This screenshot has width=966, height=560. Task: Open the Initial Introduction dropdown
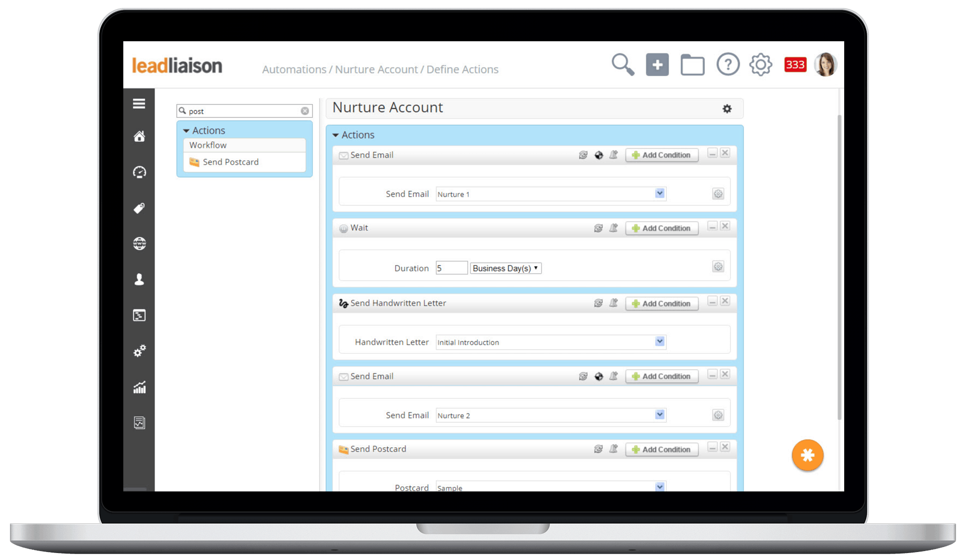tap(660, 342)
